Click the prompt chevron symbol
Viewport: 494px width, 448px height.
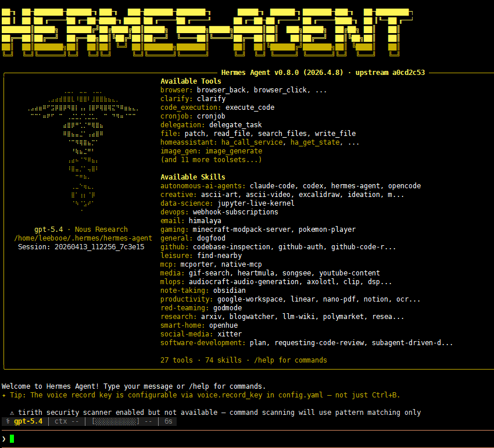(x=4, y=439)
